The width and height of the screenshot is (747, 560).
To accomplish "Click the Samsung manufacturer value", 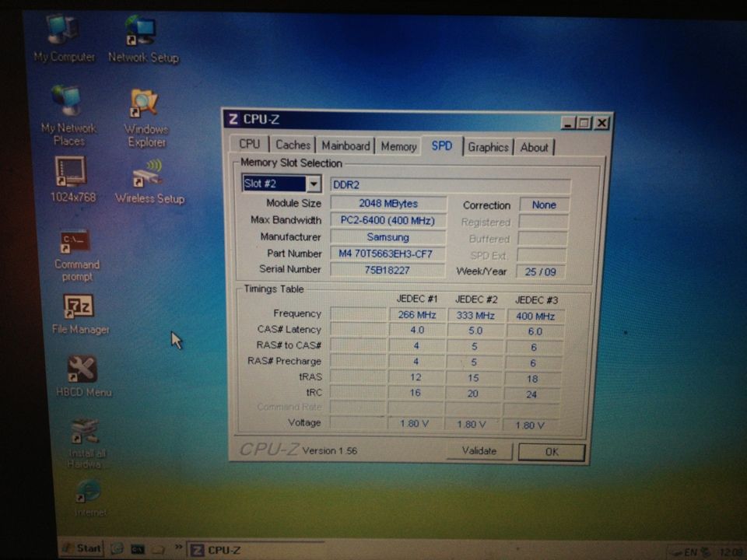I will coord(388,237).
